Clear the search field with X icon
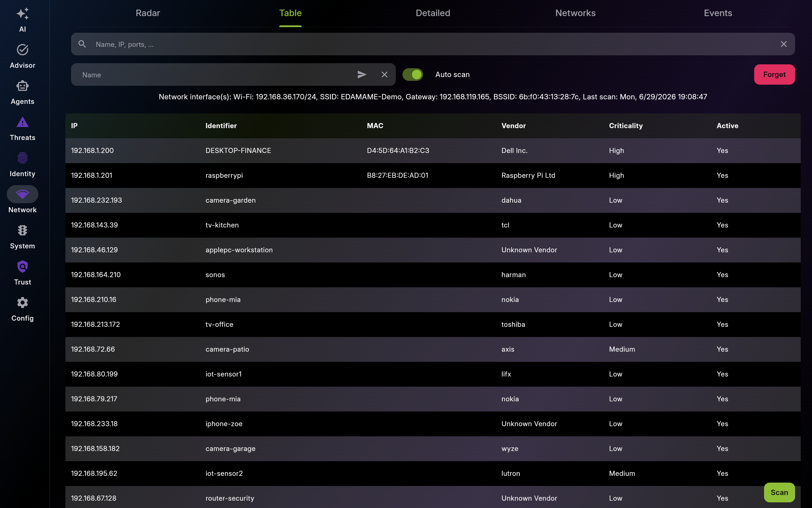The width and height of the screenshot is (812, 508). [x=784, y=44]
